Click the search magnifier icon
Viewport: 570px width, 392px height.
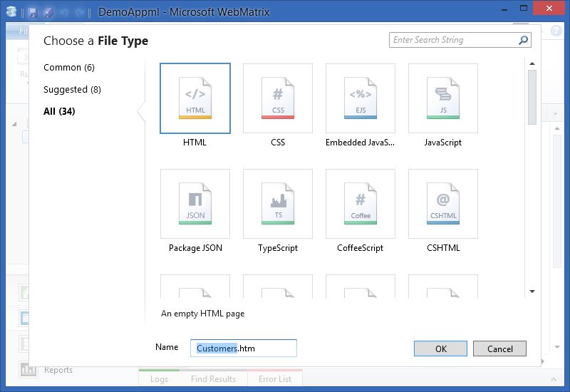(x=524, y=41)
